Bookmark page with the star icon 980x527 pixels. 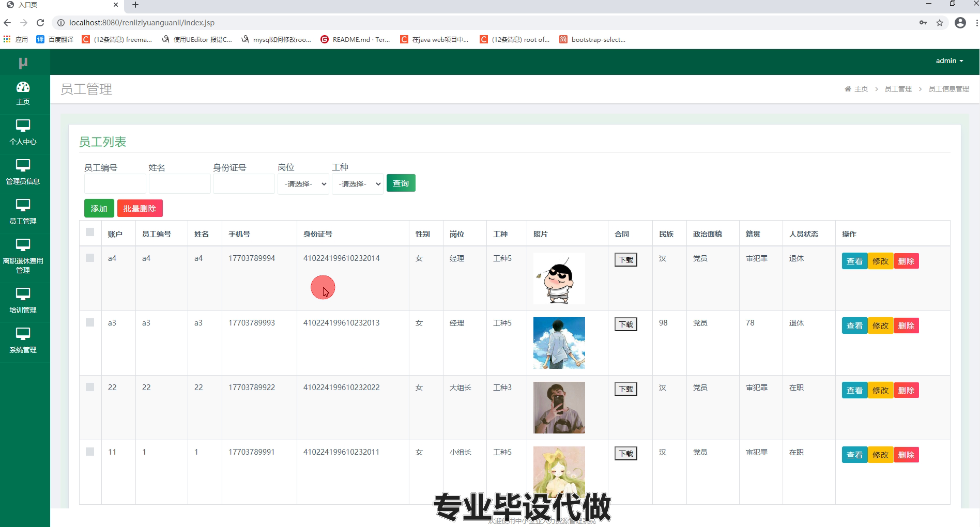click(x=940, y=23)
